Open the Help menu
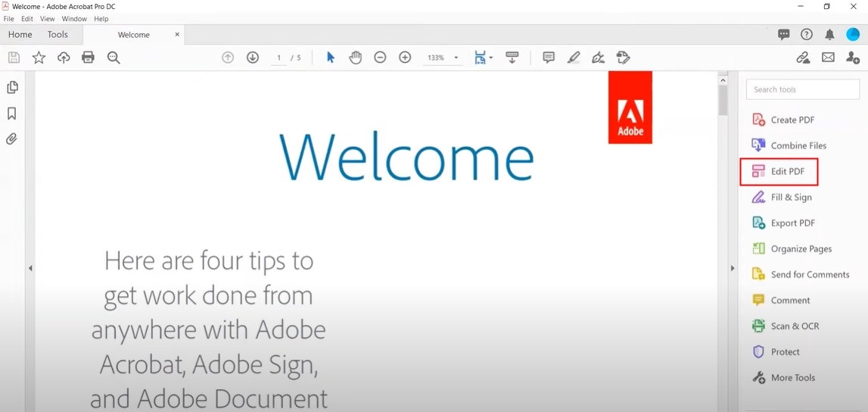 tap(101, 19)
